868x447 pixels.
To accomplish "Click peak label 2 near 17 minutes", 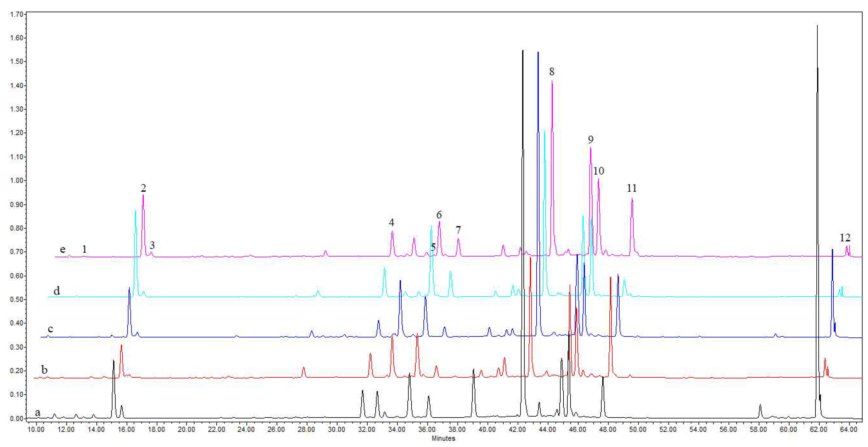I will pos(143,188).
